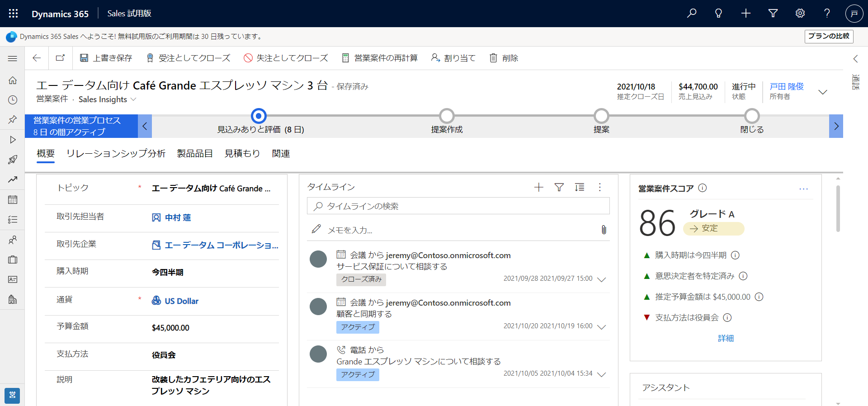Open the task list sidebar icon
Image resolution: width=868 pixels, height=406 pixels.
pyautogui.click(x=13, y=220)
